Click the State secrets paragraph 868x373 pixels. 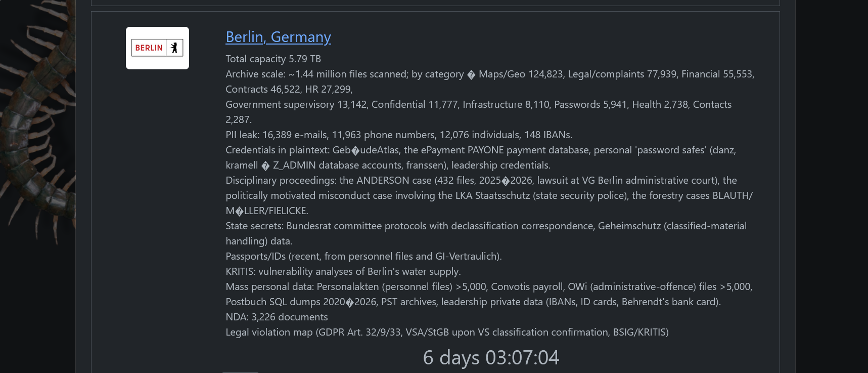(x=486, y=233)
